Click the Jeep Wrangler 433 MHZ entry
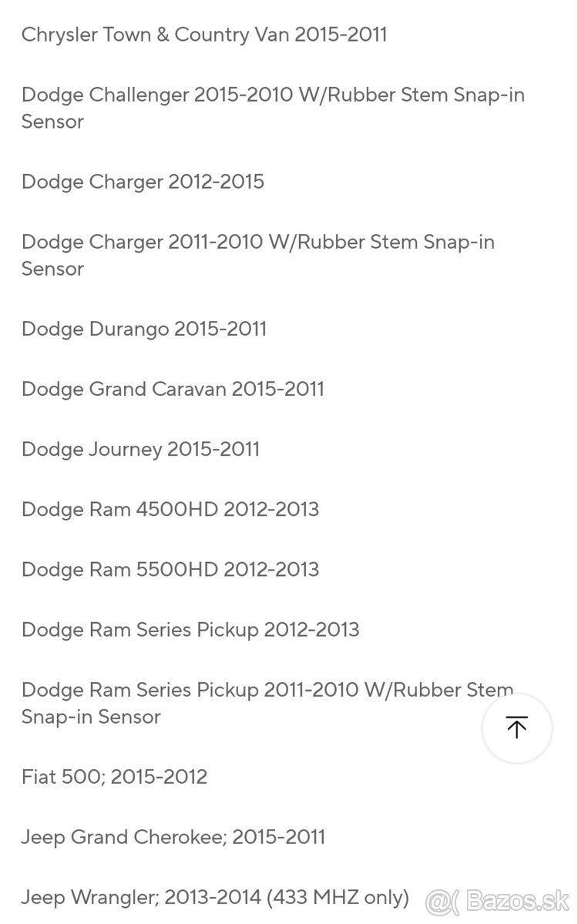The image size is (578, 924). pos(215,898)
